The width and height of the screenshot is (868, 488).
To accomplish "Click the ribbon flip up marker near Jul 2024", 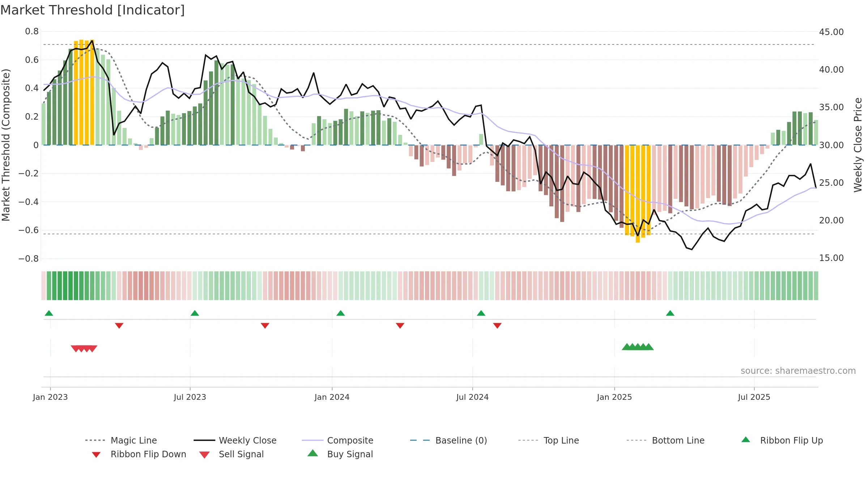I will point(481,313).
